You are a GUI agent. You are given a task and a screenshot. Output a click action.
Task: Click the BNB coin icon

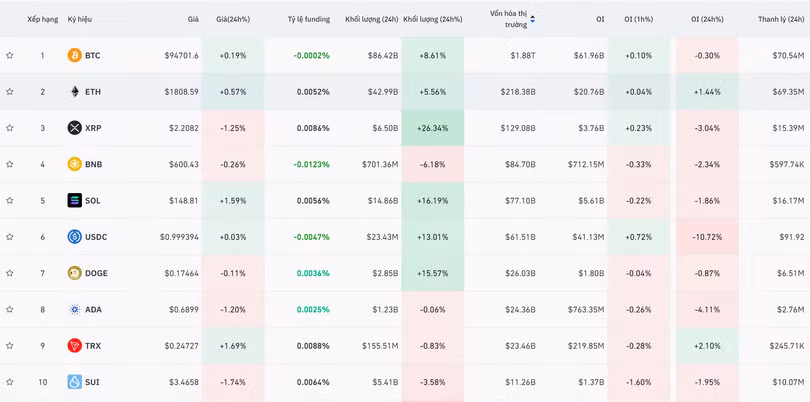(x=74, y=164)
